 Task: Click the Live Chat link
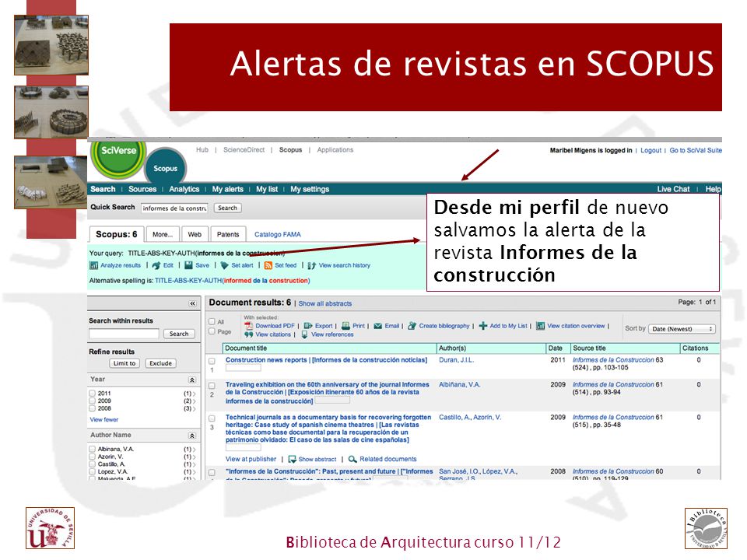pyautogui.click(x=673, y=189)
